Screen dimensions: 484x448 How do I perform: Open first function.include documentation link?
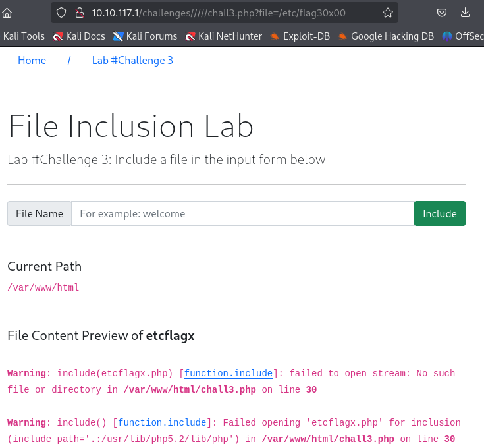click(x=229, y=373)
